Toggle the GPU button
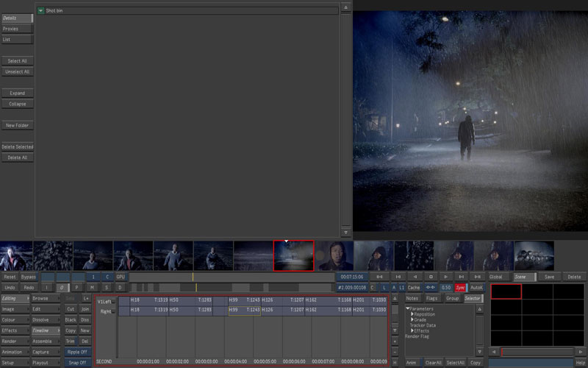 click(121, 277)
